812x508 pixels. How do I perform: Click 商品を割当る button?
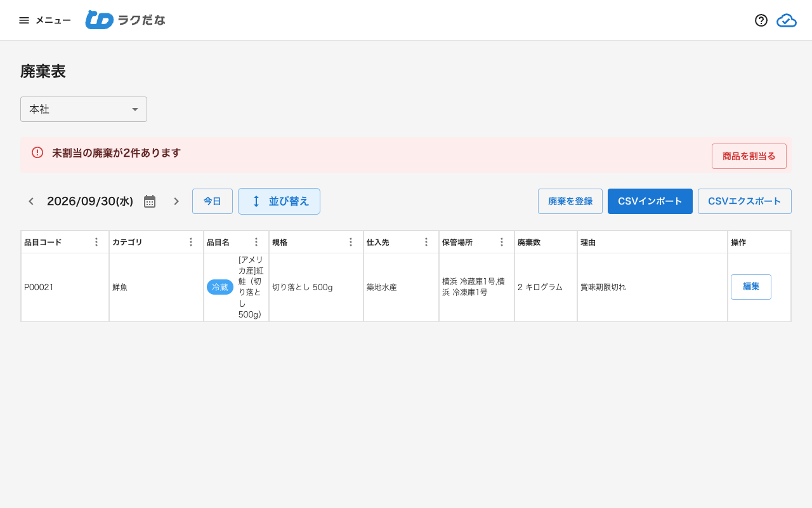point(749,156)
